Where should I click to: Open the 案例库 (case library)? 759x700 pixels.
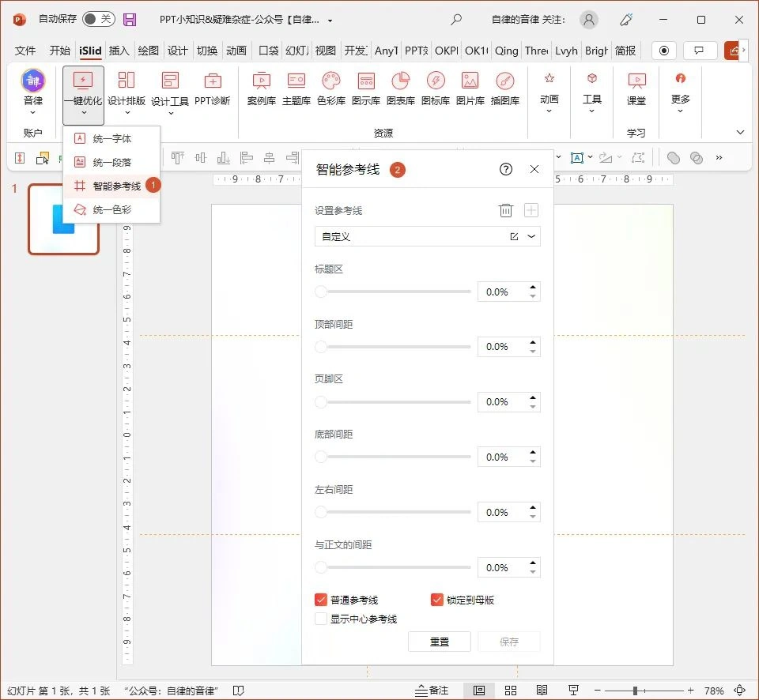coord(261,88)
